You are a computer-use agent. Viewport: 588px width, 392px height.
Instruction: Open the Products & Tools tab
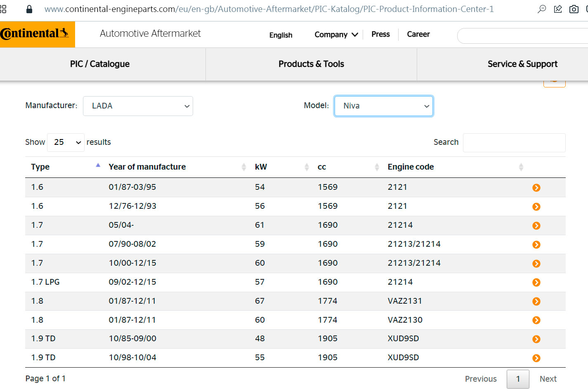click(311, 64)
